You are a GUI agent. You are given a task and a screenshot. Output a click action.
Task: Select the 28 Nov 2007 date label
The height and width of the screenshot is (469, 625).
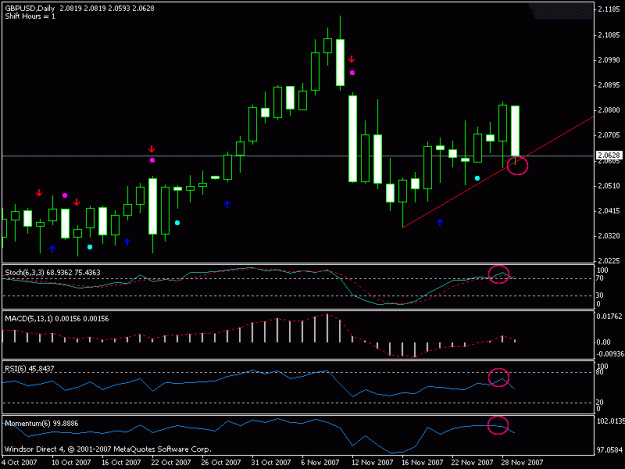[522, 462]
